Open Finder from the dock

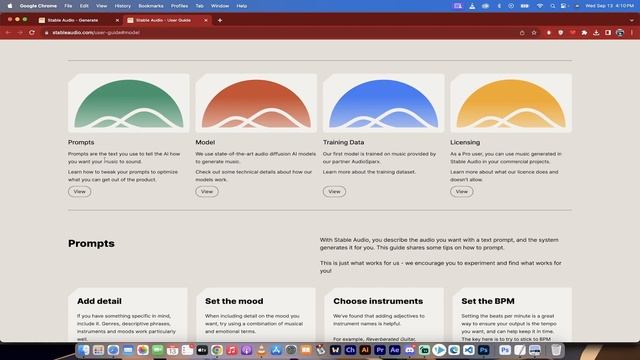83,350
